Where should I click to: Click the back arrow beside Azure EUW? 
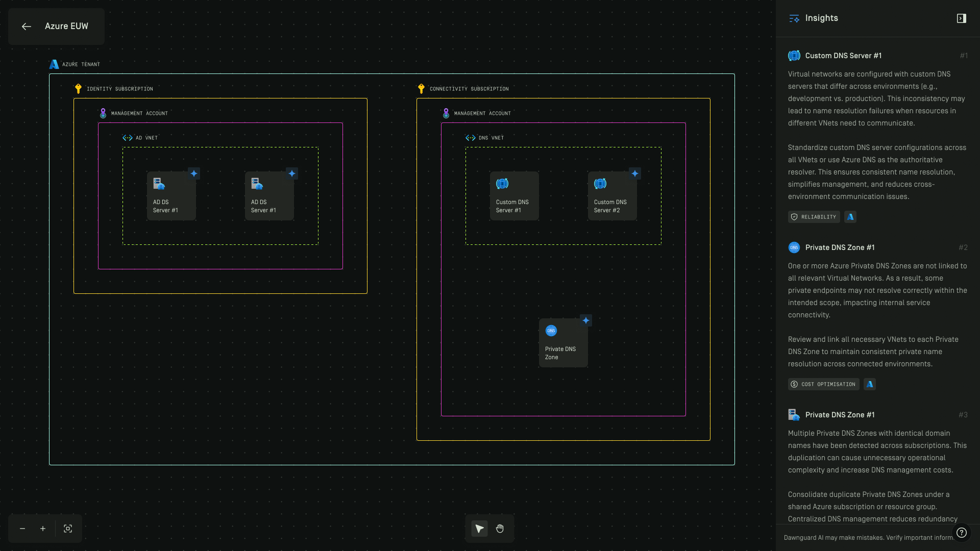[x=27, y=27]
